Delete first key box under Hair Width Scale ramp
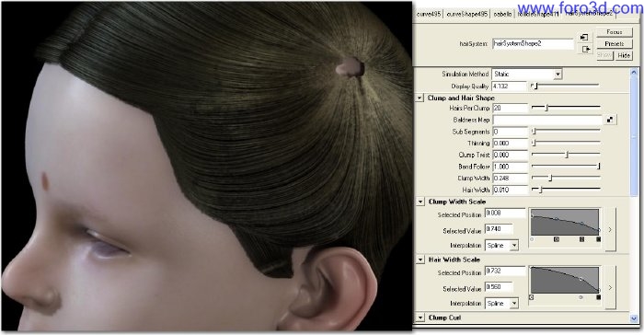This screenshot has width=644, height=335. pyautogui.click(x=532, y=296)
